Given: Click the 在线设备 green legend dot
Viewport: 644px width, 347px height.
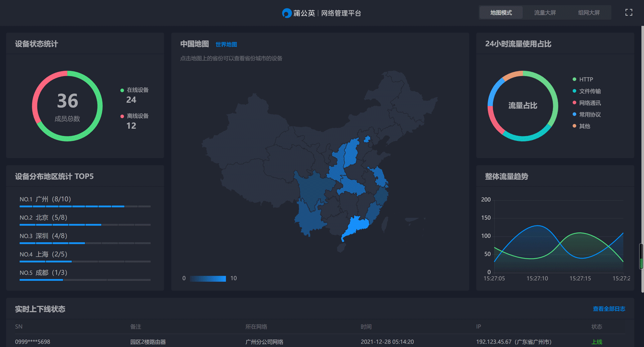Looking at the screenshot, I should pyautogui.click(x=122, y=90).
